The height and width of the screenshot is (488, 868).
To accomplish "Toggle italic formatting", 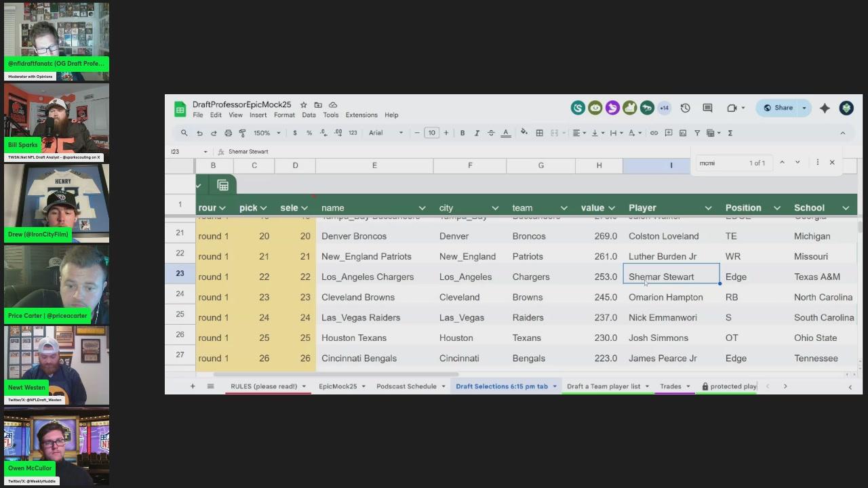I will [477, 133].
